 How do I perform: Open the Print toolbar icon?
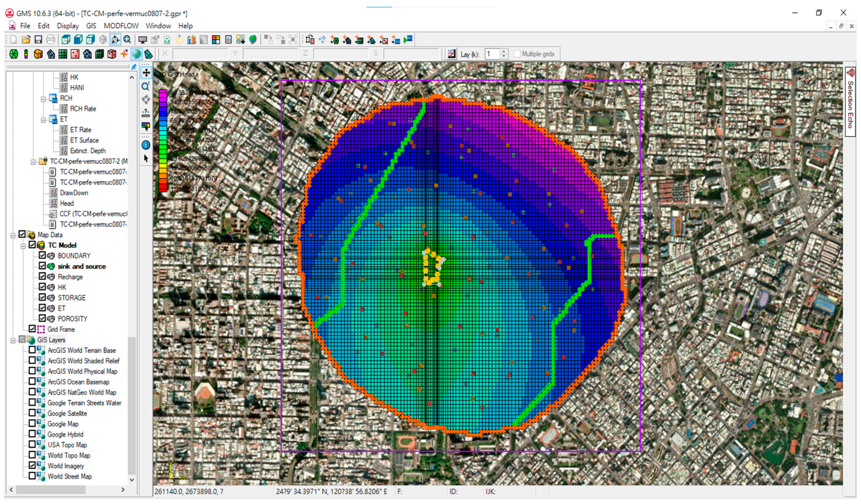point(50,40)
